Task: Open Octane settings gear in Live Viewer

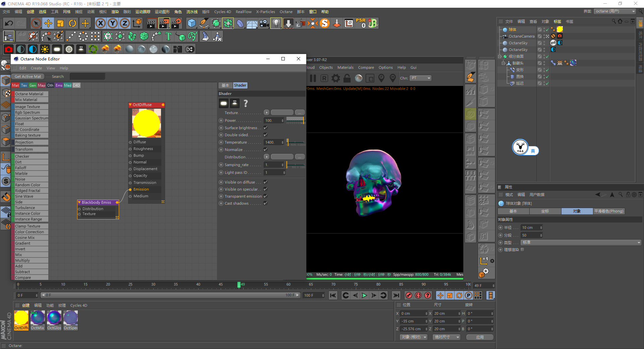Action: tap(335, 78)
